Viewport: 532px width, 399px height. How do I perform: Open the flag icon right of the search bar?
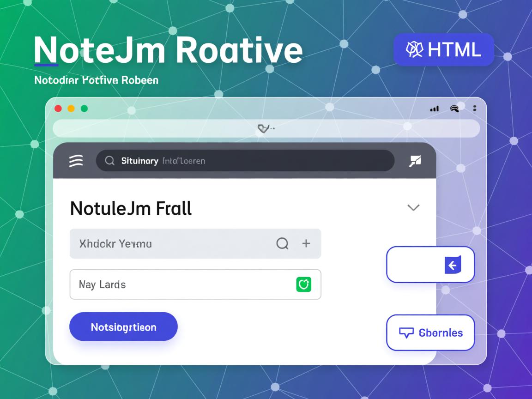pos(414,161)
